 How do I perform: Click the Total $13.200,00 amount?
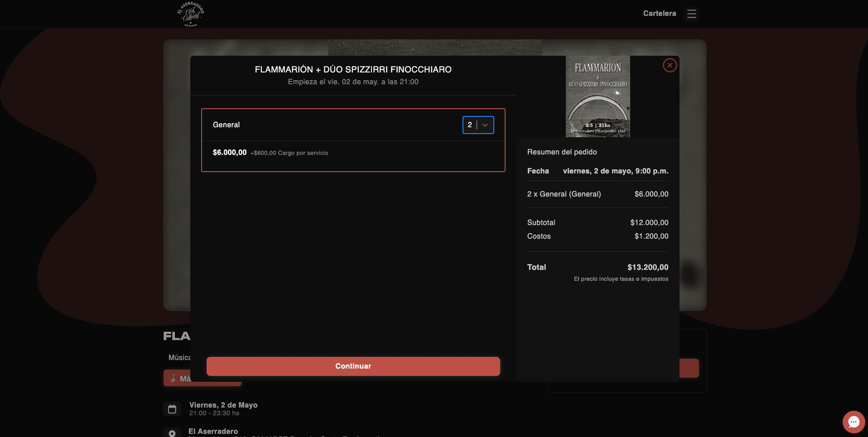pyautogui.click(x=647, y=267)
